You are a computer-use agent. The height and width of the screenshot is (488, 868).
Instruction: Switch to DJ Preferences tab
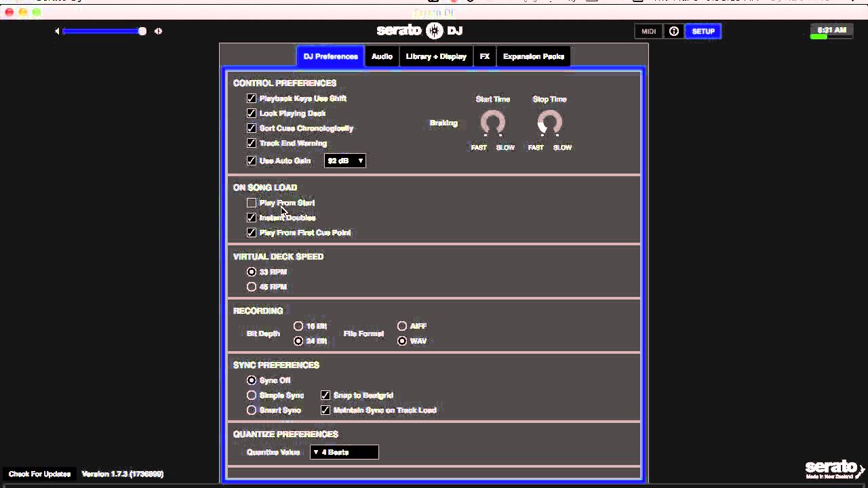(x=330, y=57)
